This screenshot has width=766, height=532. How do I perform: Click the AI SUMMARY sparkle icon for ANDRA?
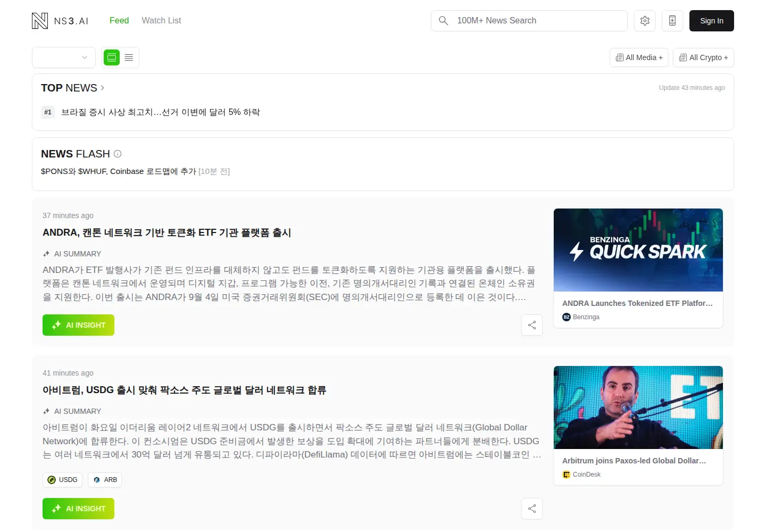(x=46, y=254)
